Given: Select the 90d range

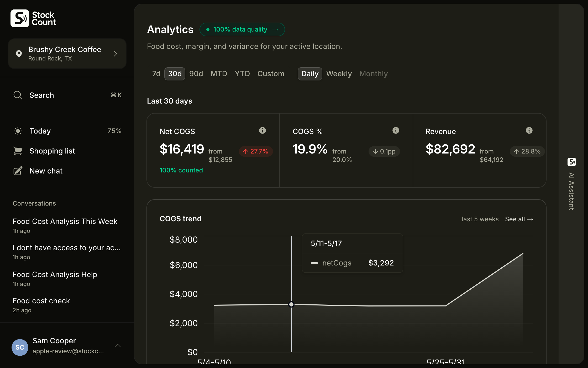Looking at the screenshot, I should click(x=196, y=74).
